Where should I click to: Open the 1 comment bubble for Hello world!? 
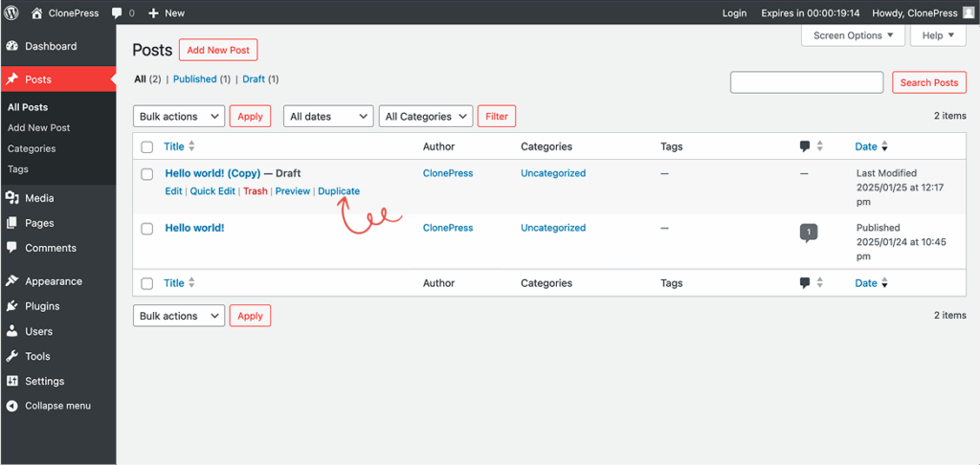tap(808, 232)
